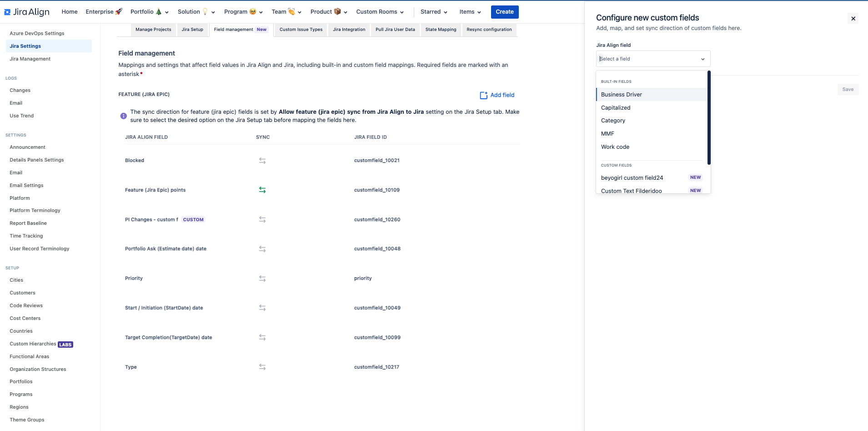Open the Portfolio menu dropdown
The height and width of the screenshot is (431, 868).
click(150, 12)
